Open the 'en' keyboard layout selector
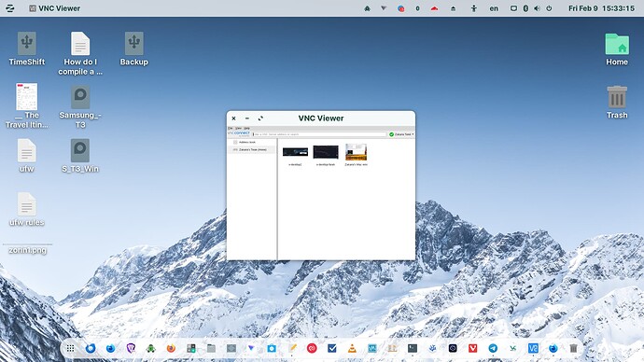Viewport: 644px width, 362px height. pos(494,8)
